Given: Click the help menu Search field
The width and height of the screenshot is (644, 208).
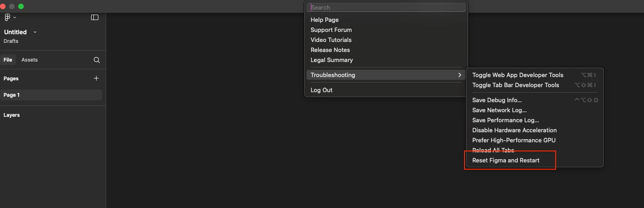Looking at the screenshot, I should click(x=386, y=7).
